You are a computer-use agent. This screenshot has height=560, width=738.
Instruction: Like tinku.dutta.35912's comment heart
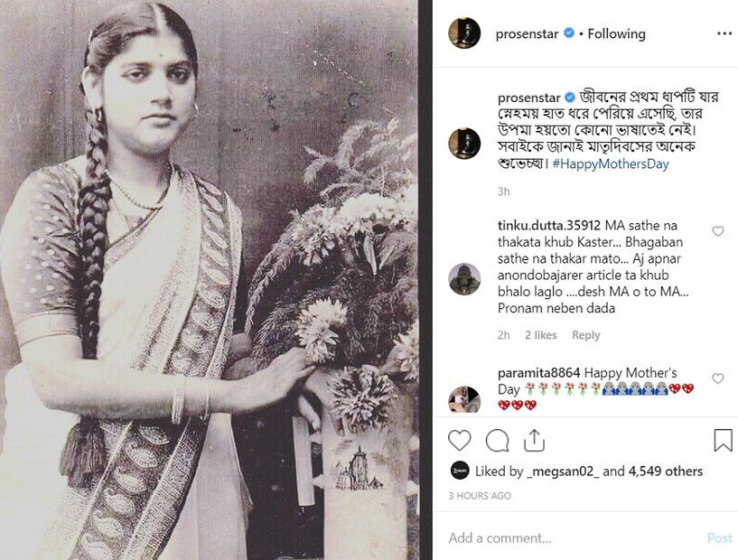(x=718, y=231)
